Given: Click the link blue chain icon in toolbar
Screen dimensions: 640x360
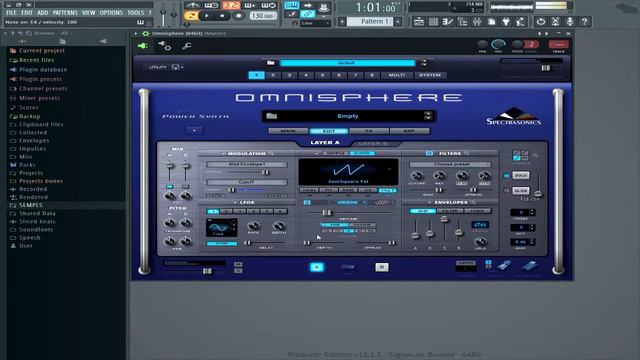Looking at the screenshot, I should point(308,14).
